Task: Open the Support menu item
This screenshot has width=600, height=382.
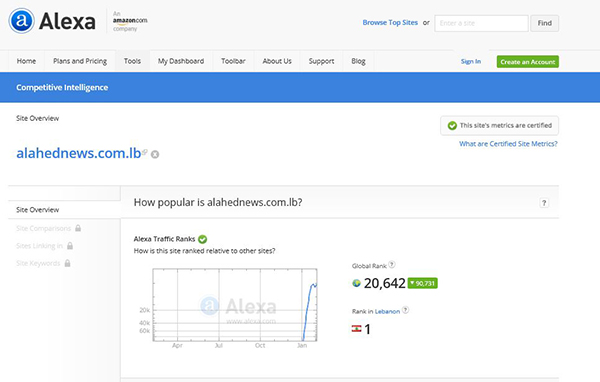Action: (x=321, y=61)
